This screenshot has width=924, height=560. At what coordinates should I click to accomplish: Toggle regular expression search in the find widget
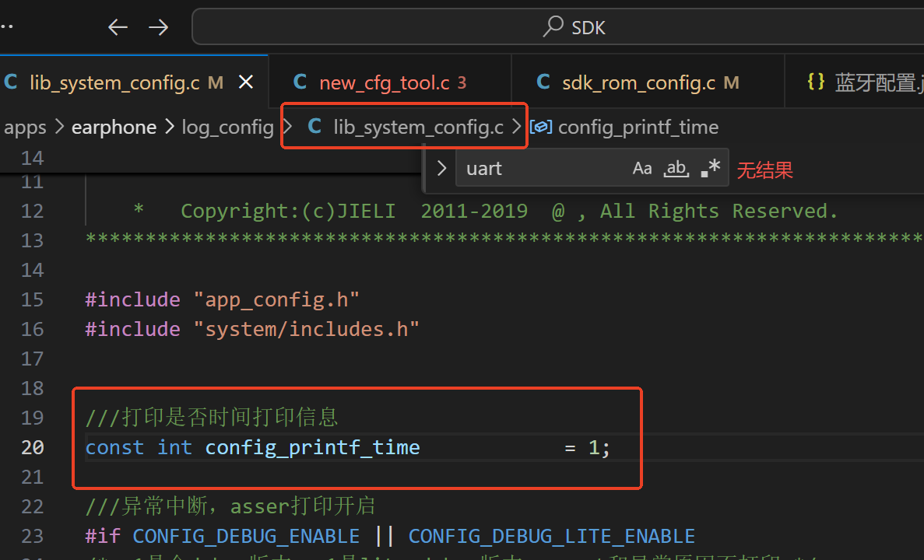tap(711, 168)
